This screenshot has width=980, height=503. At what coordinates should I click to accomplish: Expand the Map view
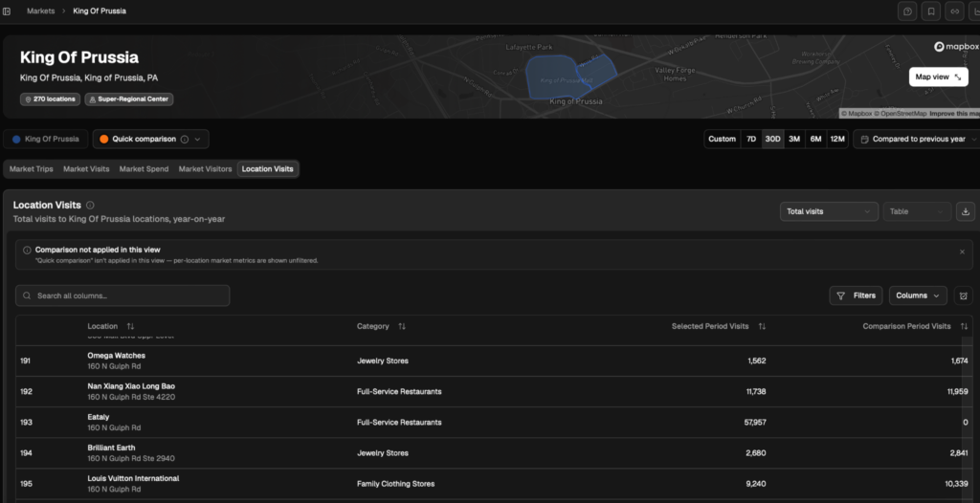[x=938, y=77]
